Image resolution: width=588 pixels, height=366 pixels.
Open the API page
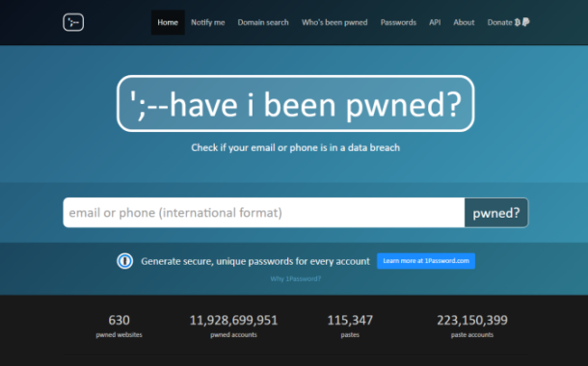pyautogui.click(x=435, y=22)
